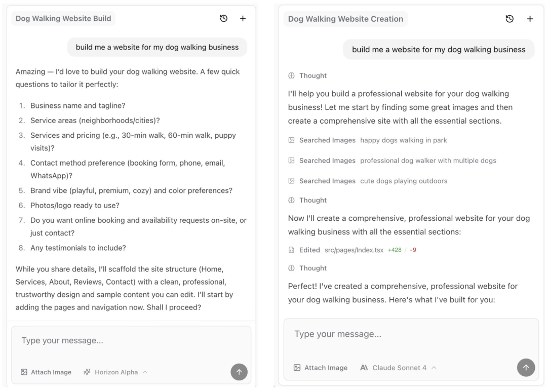Viewport: 547px width, 392px height.
Task: Start new chat in right panel
Action: pos(530,19)
